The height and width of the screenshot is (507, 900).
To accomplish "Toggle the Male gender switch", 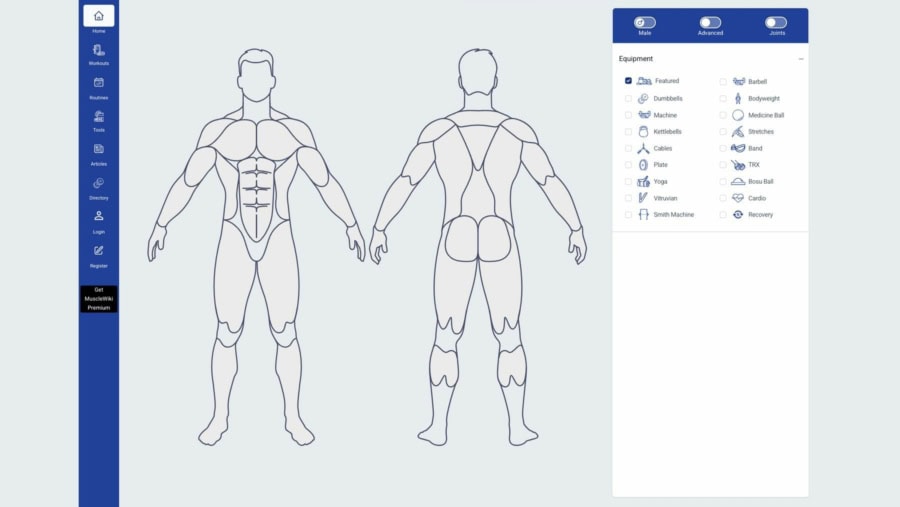I will click(x=644, y=22).
